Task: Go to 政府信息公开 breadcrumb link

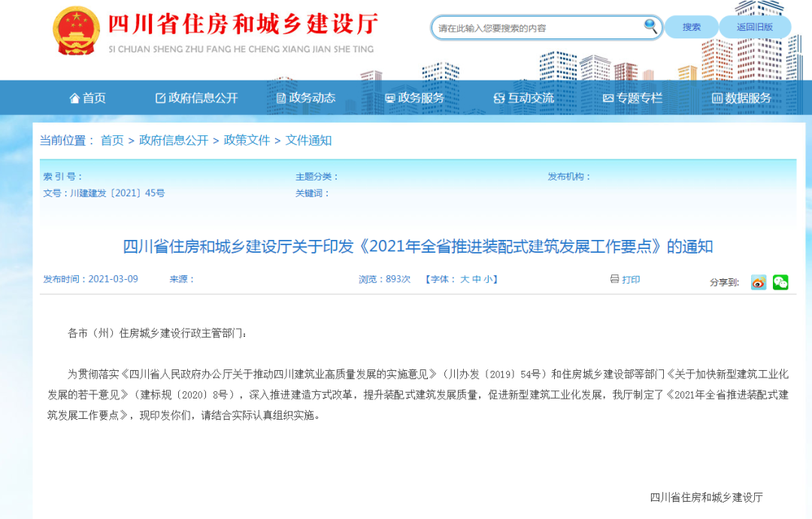Action: coord(174,141)
